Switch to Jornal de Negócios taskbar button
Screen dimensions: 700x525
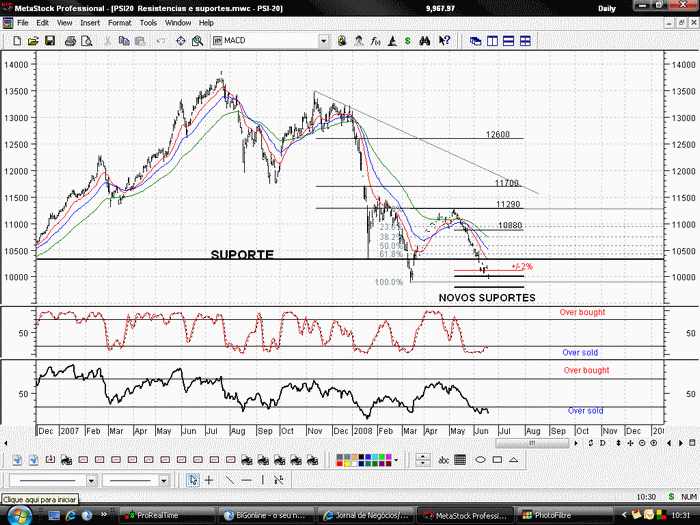click(x=364, y=515)
